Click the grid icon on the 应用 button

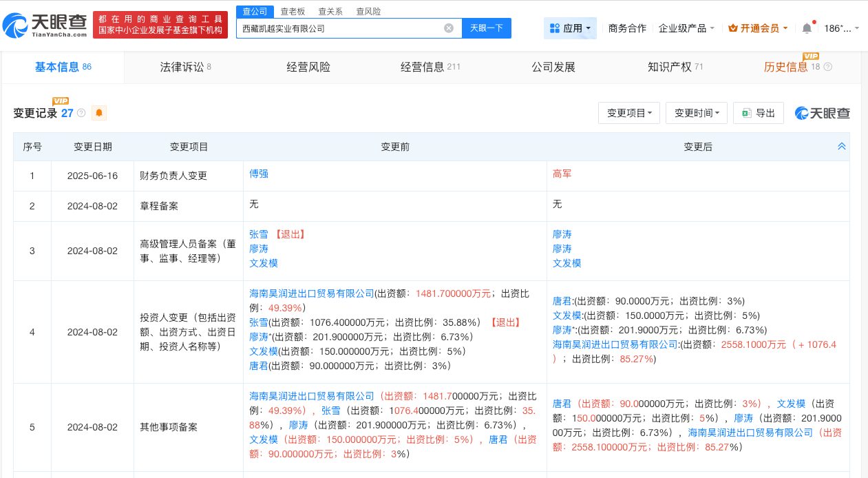coord(555,28)
